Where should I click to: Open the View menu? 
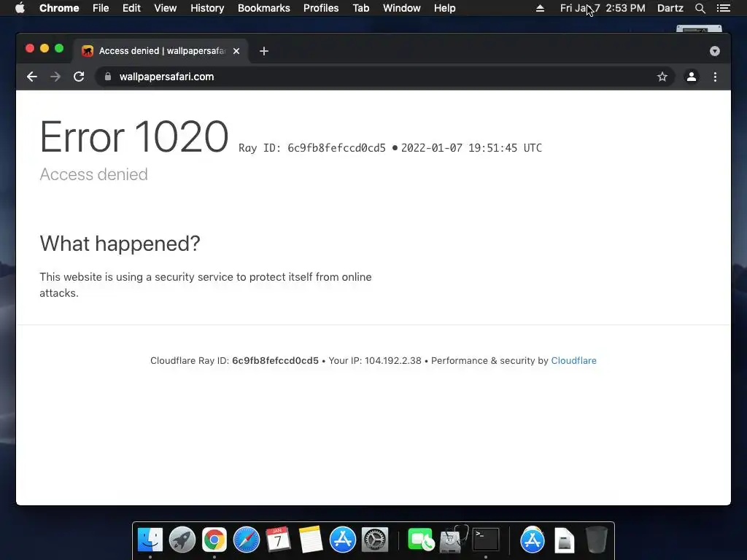(166, 8)
